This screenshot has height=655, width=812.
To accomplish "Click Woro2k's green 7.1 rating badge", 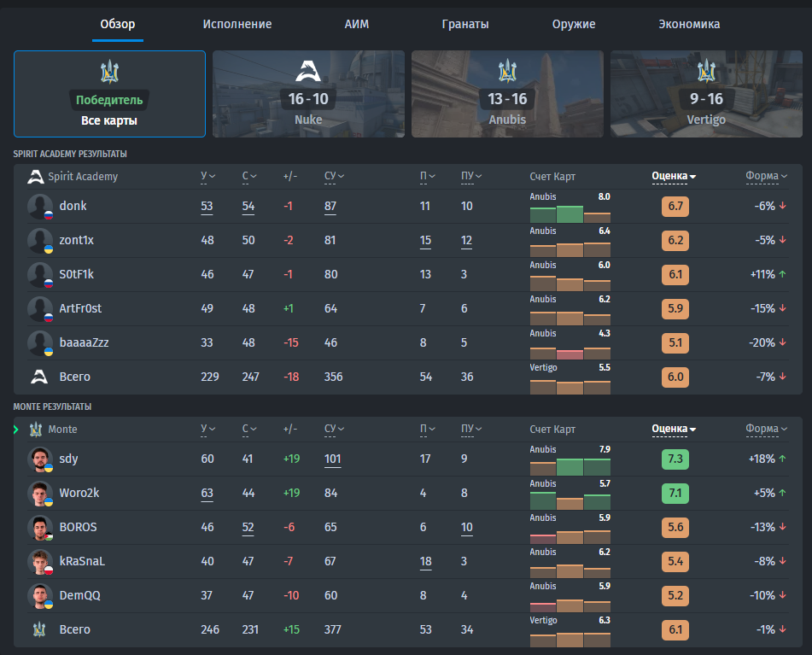I will coord(675,493).
